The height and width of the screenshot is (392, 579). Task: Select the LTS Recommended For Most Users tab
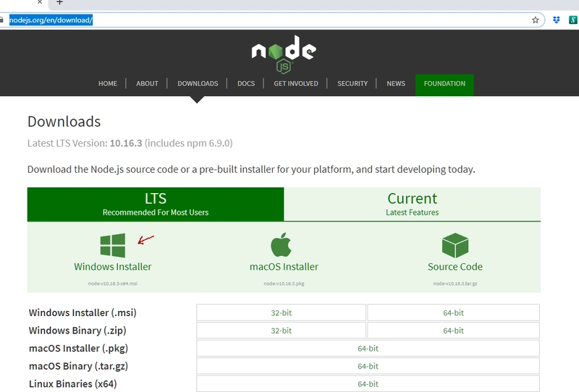coord(156,204)
